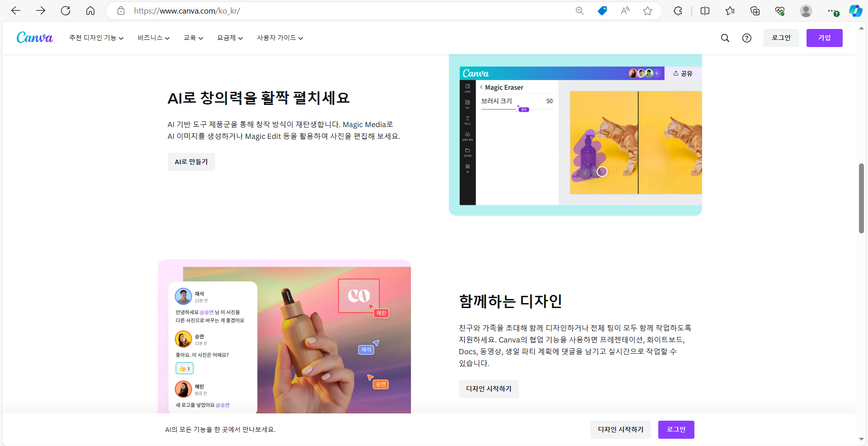Click 디자인 시작하기 in bottom bar
The image size is (868, 446).
pos(621,430)
